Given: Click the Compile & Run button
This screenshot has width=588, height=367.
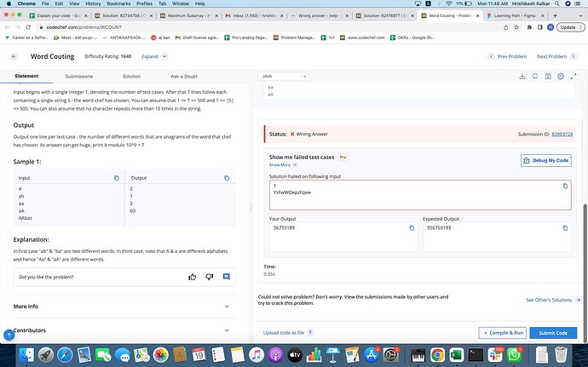Looking at the screenshot, I should click(503, 333).
